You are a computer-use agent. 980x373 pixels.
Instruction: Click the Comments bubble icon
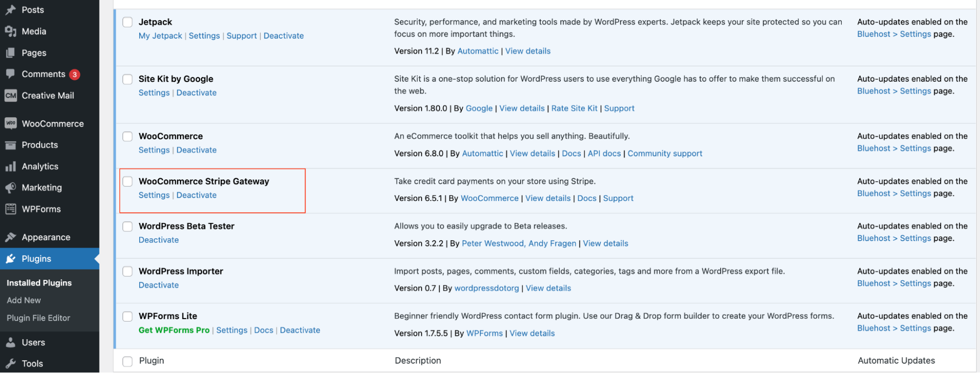pos(10,74)
